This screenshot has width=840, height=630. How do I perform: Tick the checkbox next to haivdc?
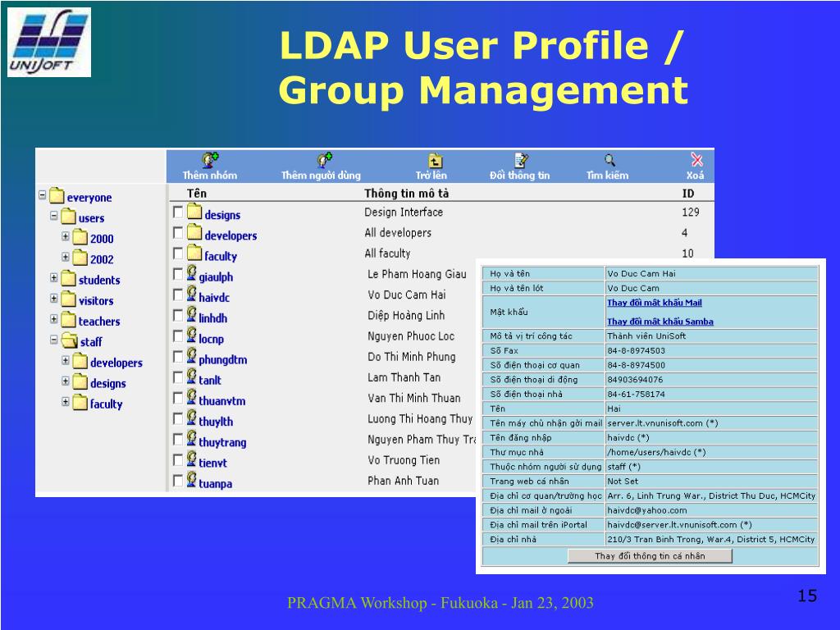tap(178, 294)
